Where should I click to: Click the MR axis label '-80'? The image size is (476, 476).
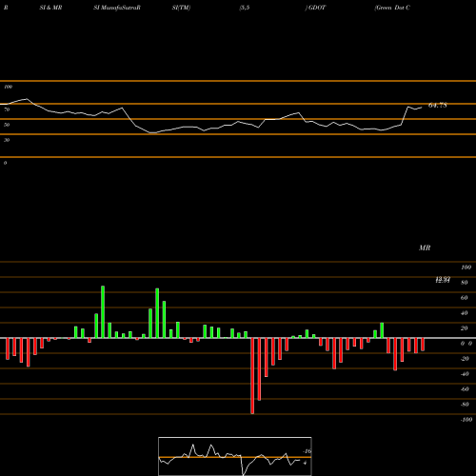[x=465, y=405]
